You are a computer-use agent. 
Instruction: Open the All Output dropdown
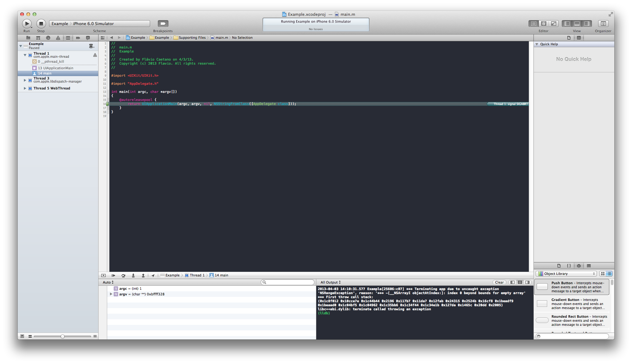point(331,282)
